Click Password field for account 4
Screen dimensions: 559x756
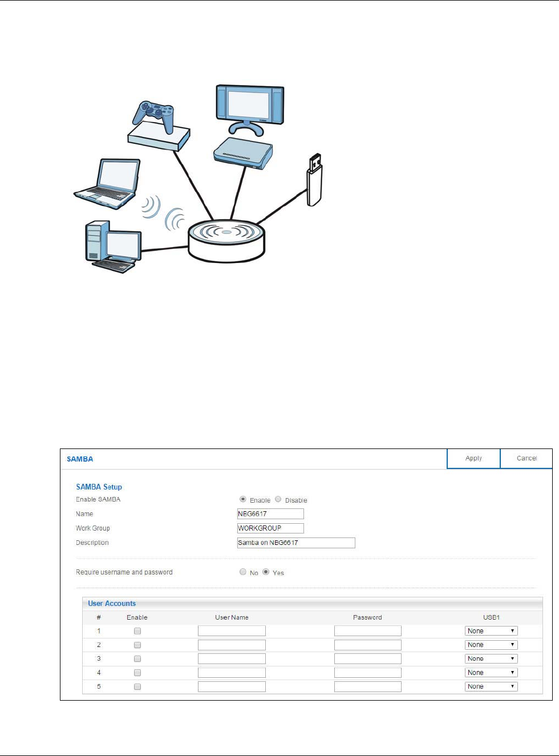point(368,673)
